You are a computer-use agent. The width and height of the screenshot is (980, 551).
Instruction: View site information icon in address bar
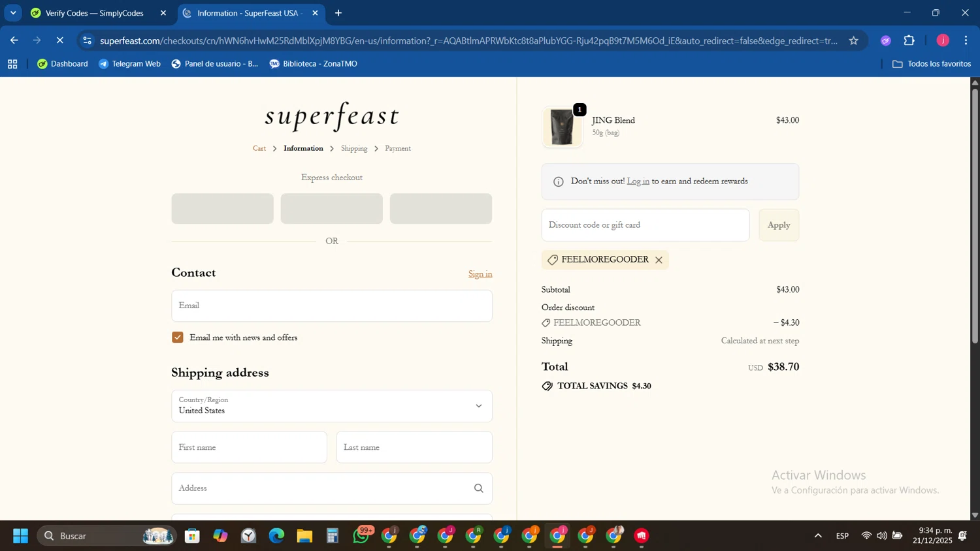[88, 40]
